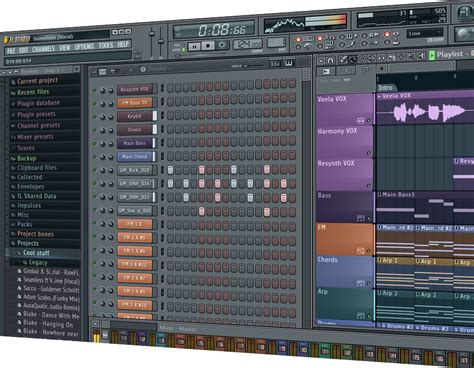Expand the Backup folder in browser
This screenshot has width=474, height=368.
click(26, 158)
